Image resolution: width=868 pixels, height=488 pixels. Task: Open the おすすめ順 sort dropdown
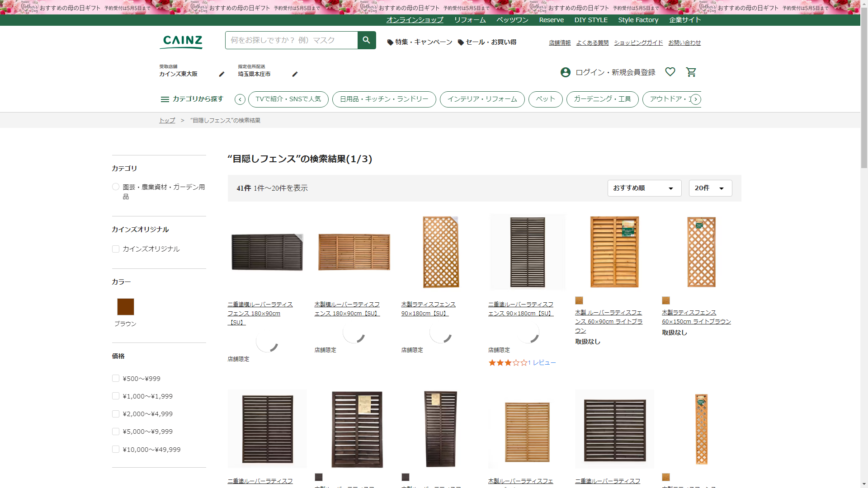[644, 188]
